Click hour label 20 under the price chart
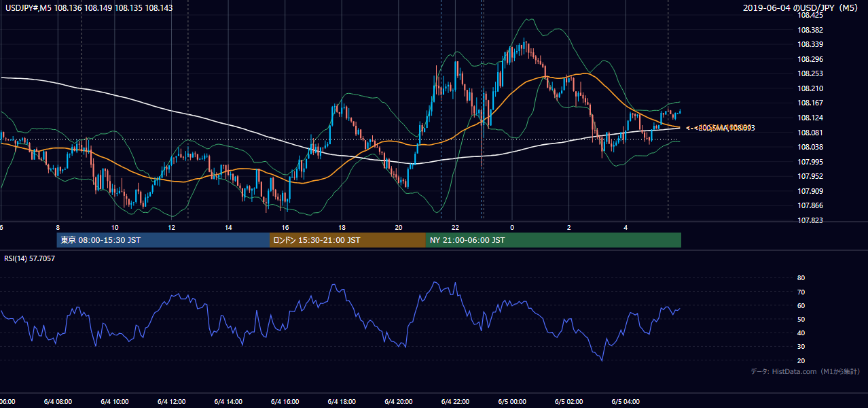Image resolution: width=868 pixels, height=408 pixels. (x=399, y=227)
